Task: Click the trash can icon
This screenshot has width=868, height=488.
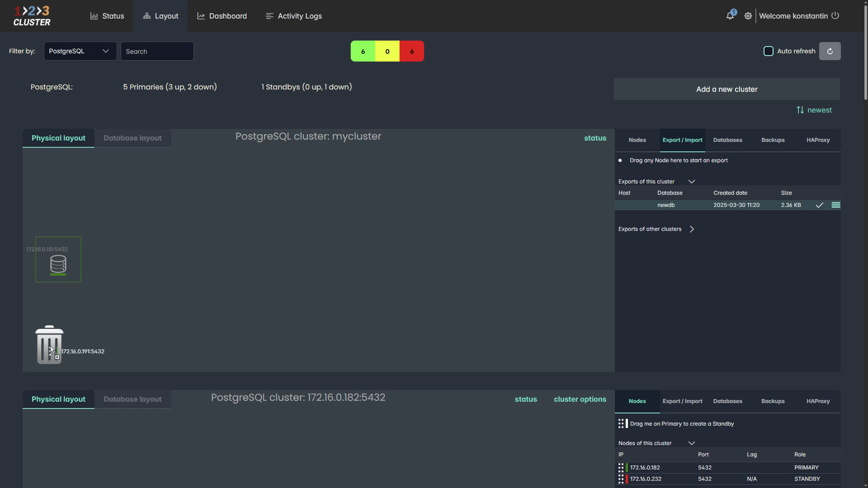Action: pyautogui.click(x=49, y=344)
